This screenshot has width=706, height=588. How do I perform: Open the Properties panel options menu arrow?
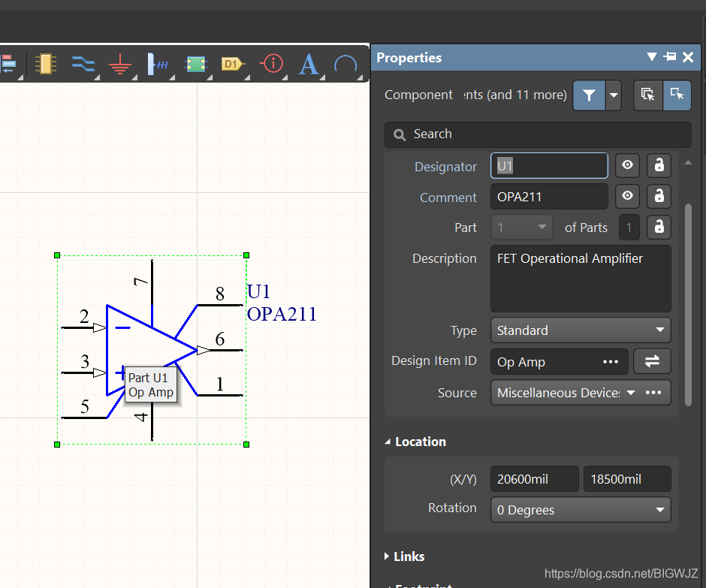click(651, 58)
